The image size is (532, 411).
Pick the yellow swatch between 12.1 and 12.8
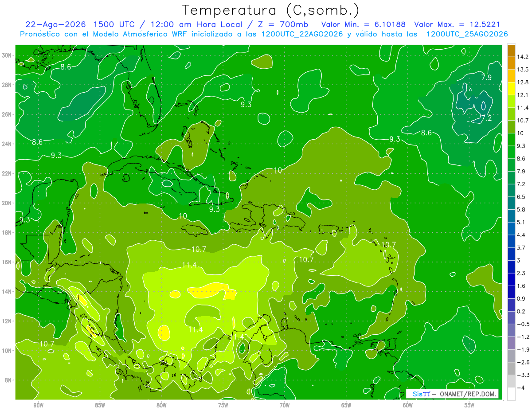[511, 89]
